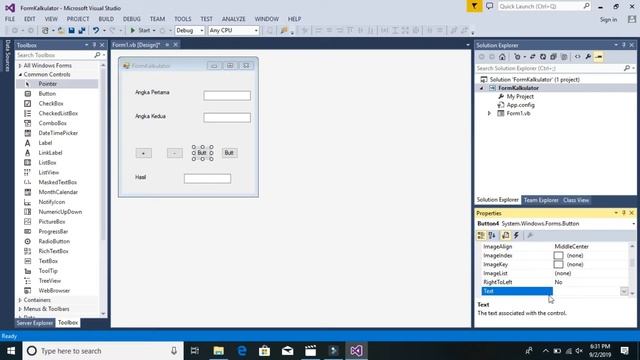The height and width of the screenshot is (360, 640).
Task: Click the Sync with Active Document icon
Action: click(533, 57)
